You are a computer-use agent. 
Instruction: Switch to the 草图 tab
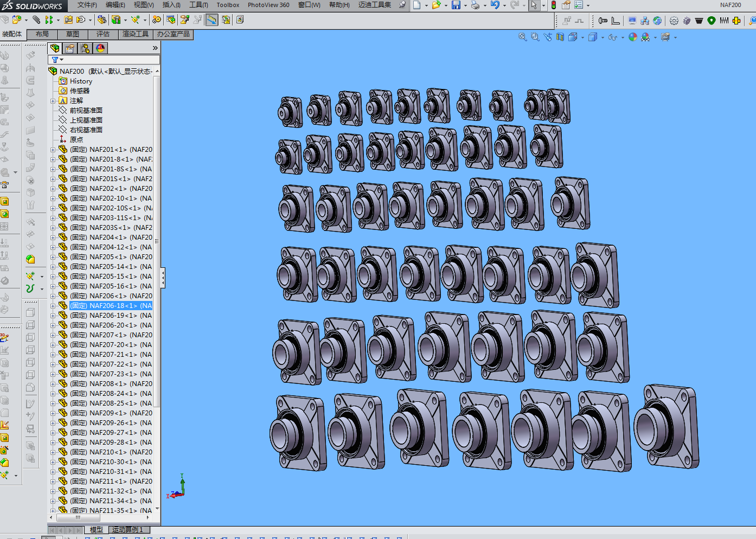click(73, 34)
